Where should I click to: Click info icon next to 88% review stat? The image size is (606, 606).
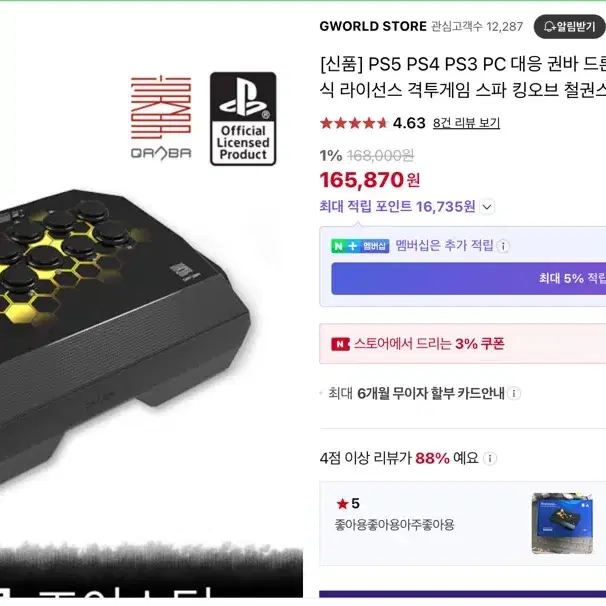tap(490, 458)
